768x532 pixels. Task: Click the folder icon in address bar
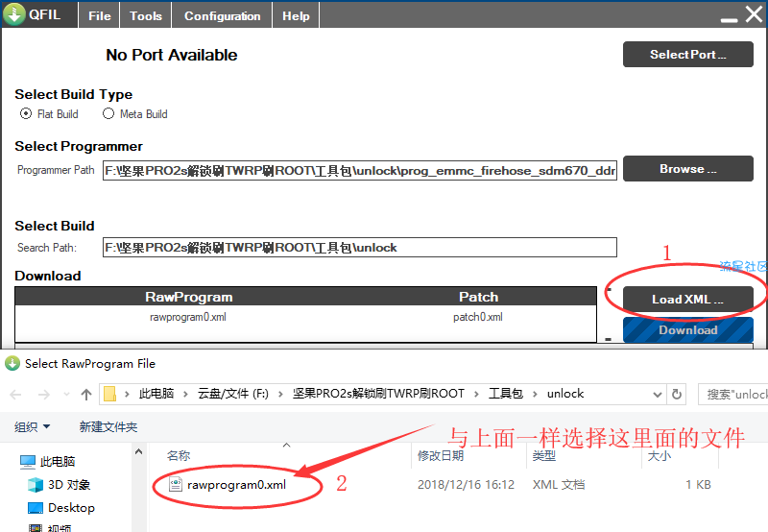click(110, 394)
